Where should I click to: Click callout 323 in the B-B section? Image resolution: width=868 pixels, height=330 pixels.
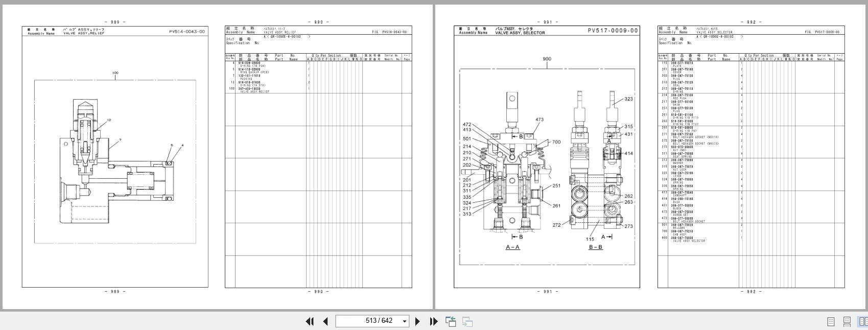coord(628,99)
